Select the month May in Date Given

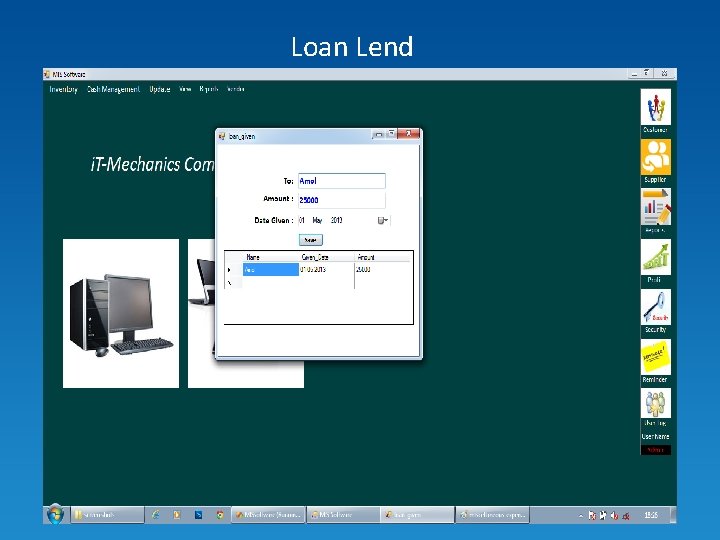tap(317, 220)
